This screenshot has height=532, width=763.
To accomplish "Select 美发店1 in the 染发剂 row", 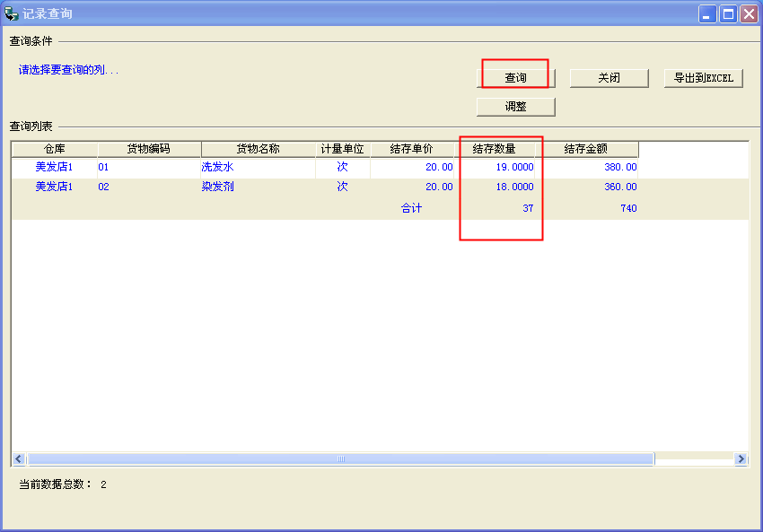I will (x=54, y=187).
